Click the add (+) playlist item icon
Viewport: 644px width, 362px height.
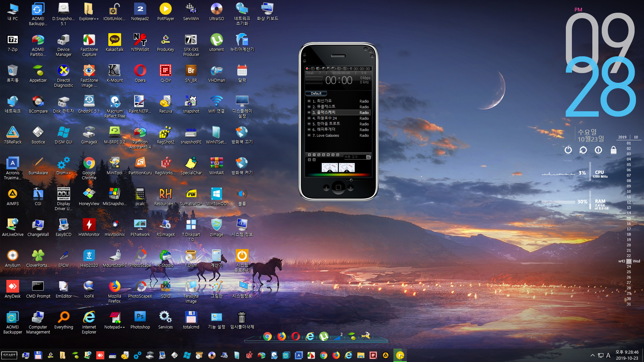point(309,155)
